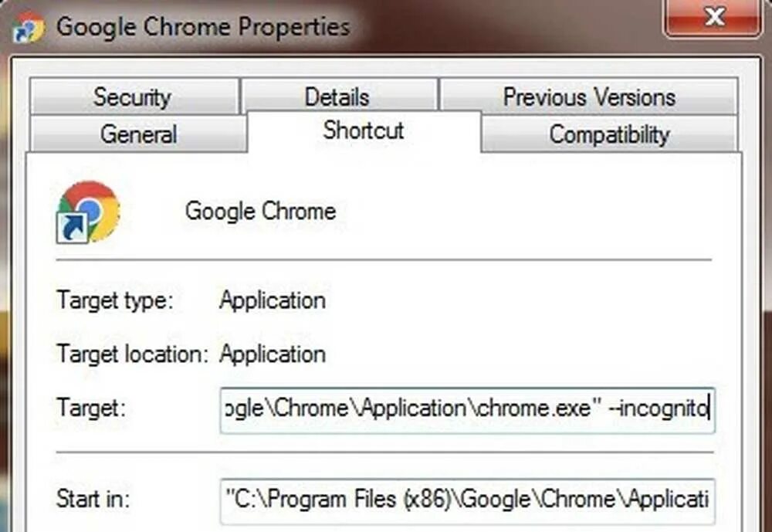Click the Google Chrome name field

point(260,212)
